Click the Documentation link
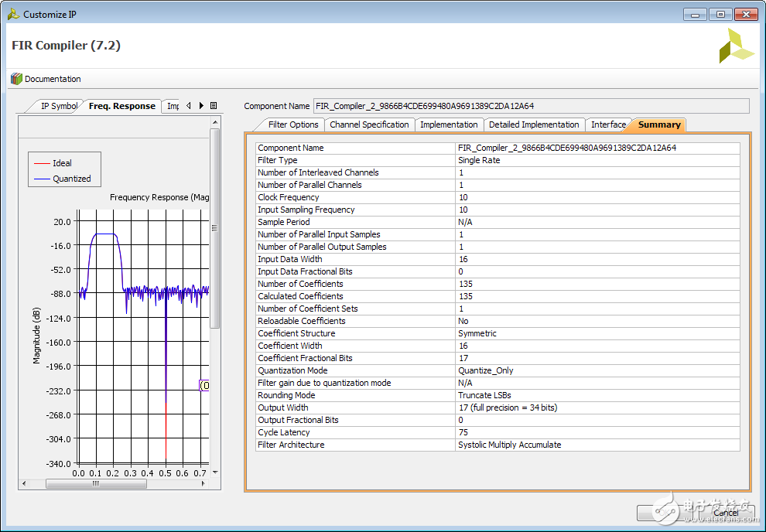Viewport: 766px width, 532px height. [53, 79]
